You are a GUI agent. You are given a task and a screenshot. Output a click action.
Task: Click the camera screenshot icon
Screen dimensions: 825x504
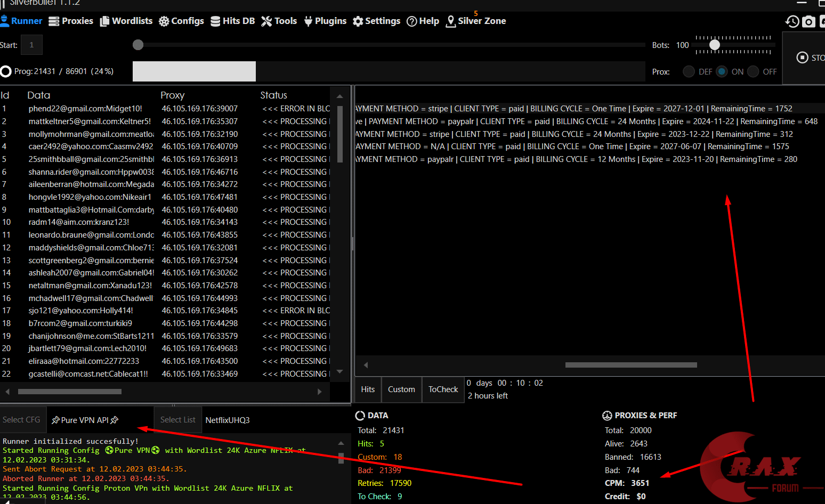(808, 22)
